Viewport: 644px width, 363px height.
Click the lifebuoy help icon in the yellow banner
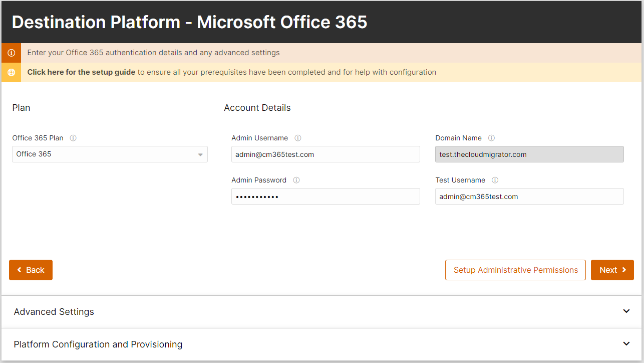tap(11, 72)
